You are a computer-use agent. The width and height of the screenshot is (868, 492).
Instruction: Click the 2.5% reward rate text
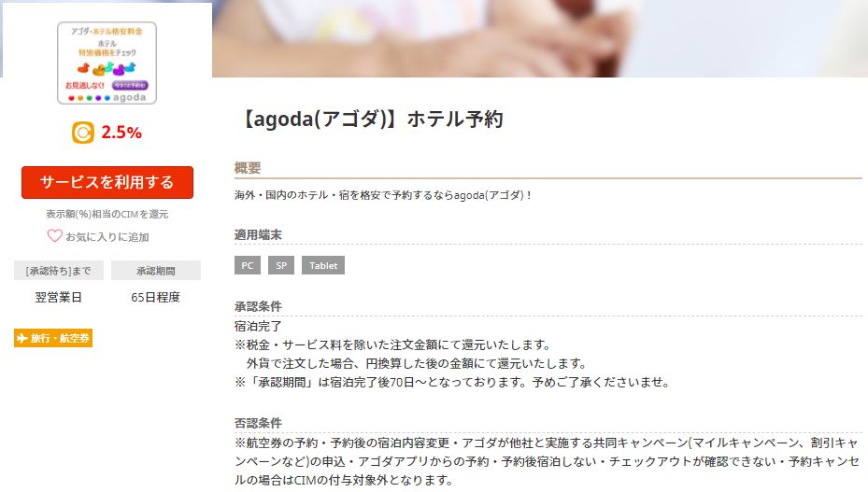tap(121, 133)
